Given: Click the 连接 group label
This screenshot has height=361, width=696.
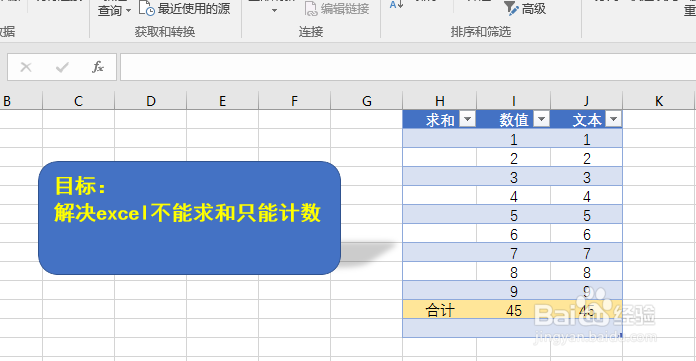Looking at the screenshot, I should (x=311, y=32).
